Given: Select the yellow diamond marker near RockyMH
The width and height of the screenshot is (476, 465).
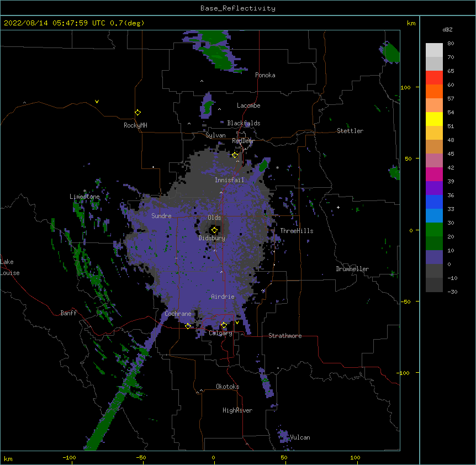Looking at the screenshot, I should point(137,113).
